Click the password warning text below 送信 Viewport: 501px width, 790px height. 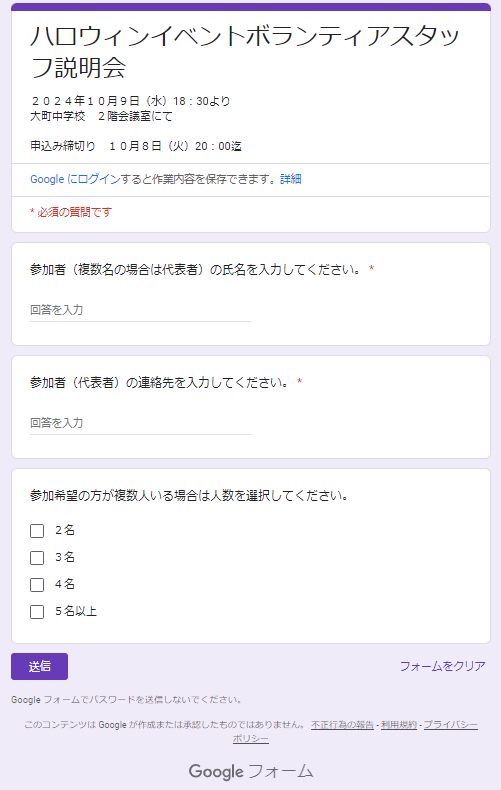[x=127, y=699]
